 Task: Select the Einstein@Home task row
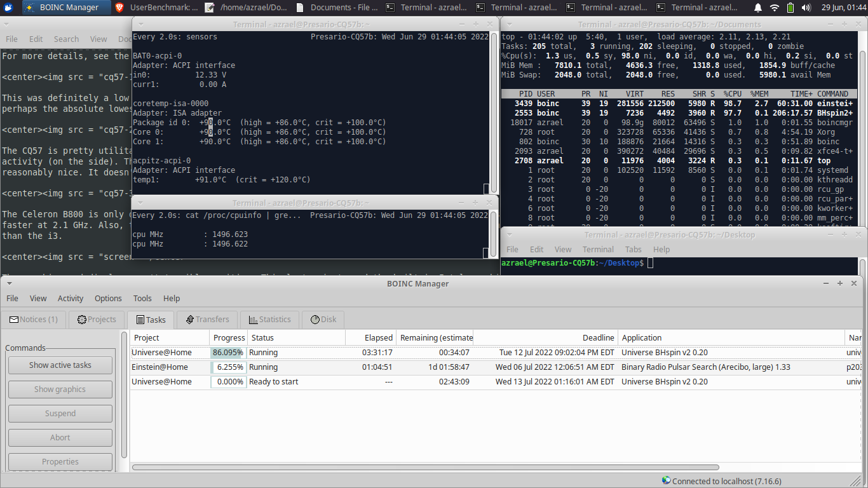(496, 367)
